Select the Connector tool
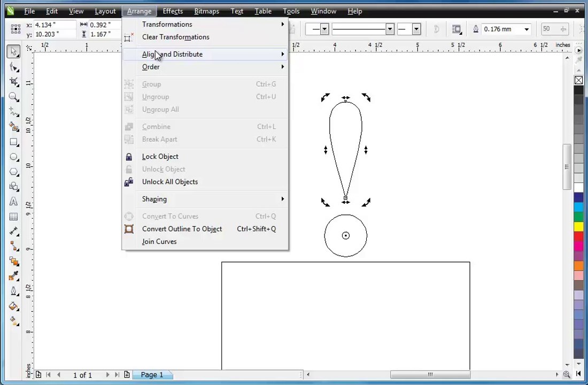The height and width of the screenshot is (385, 588). tap(14, 246)
